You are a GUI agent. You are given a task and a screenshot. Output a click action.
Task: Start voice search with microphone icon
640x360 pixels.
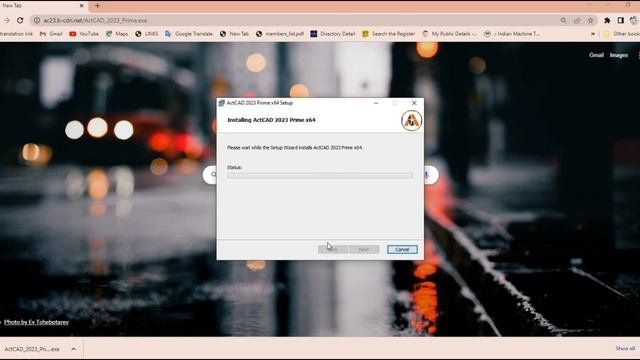point(427,175)
